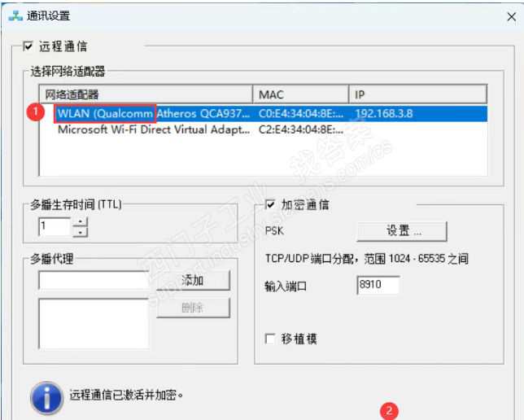Click the 添加 button

click(x=193, y=281)
